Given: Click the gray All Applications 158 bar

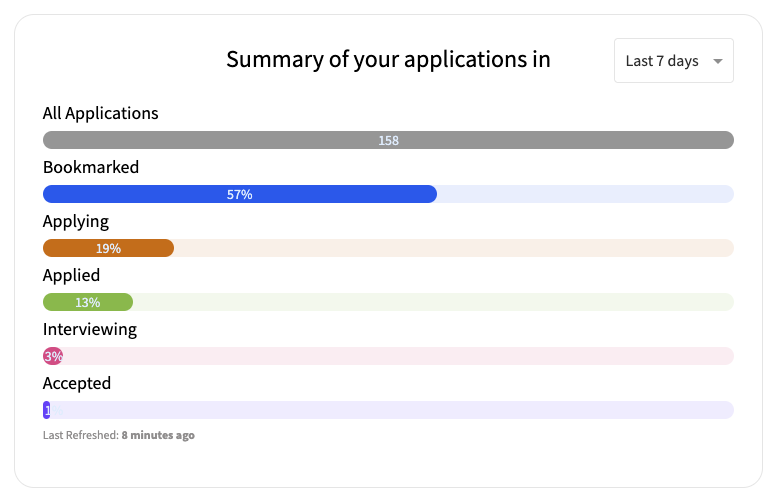Looking at the screenshot, I should (x=388, y=140).
